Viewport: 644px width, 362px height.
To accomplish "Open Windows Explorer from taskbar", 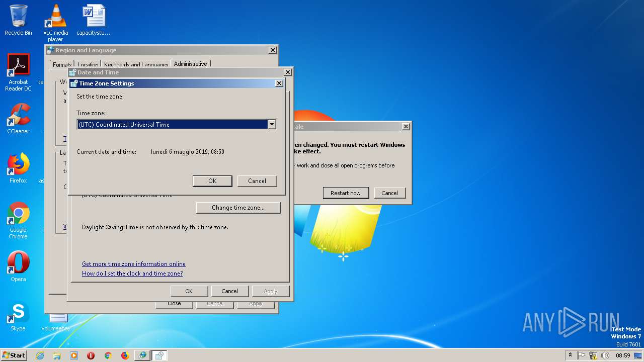I will click(x=57, y=355).
